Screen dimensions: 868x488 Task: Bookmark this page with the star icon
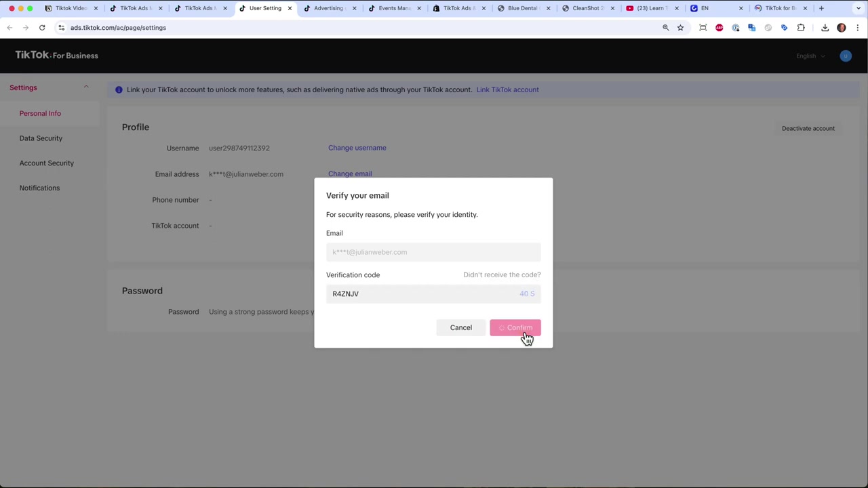[x=680, y=28]
